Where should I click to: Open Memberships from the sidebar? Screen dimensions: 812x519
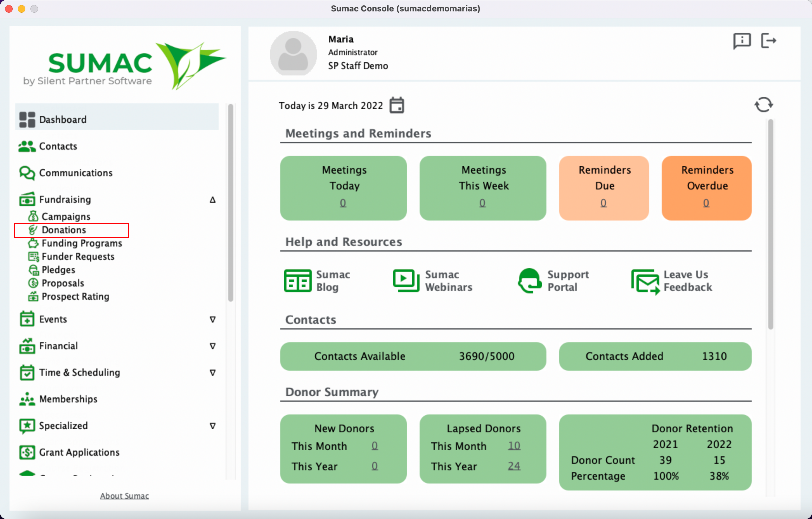[68, 399]
